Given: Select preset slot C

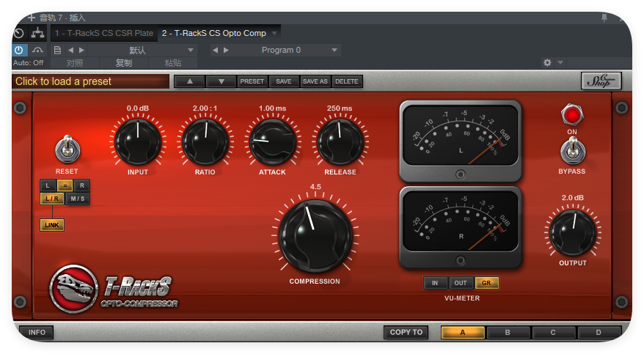Looking at the screenshot, I should [553, 332].
